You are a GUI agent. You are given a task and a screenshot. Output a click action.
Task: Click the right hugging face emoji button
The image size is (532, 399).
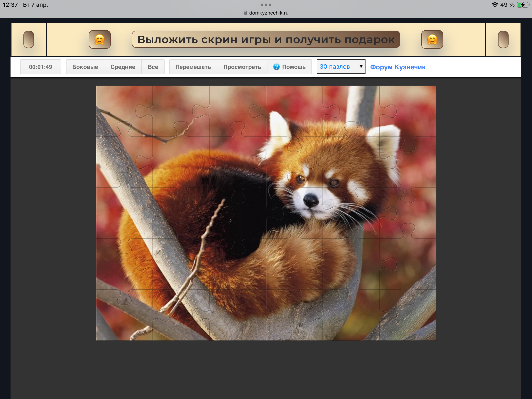coord(432,39)
